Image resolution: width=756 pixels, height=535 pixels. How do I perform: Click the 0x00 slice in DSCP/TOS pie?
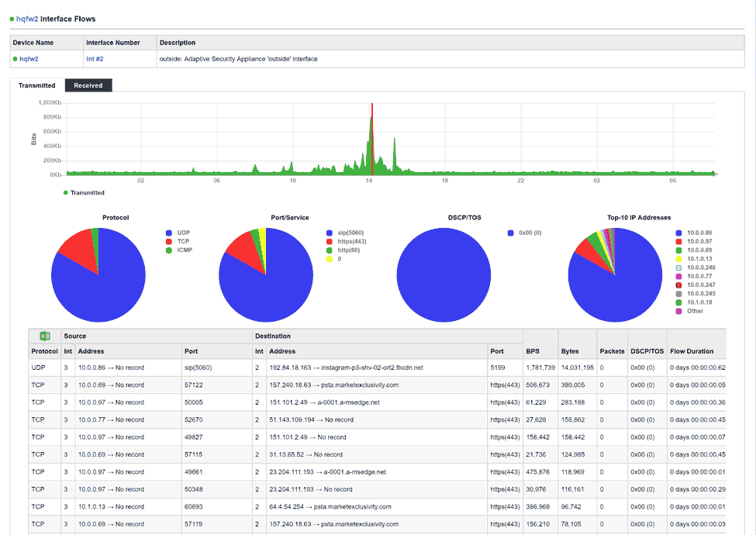(x=444, y=275)
